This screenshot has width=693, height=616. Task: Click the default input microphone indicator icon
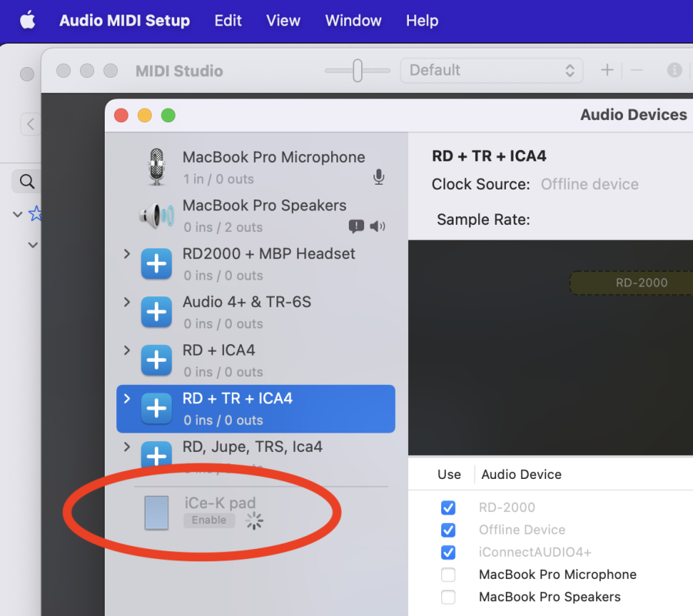click(379, 177)
